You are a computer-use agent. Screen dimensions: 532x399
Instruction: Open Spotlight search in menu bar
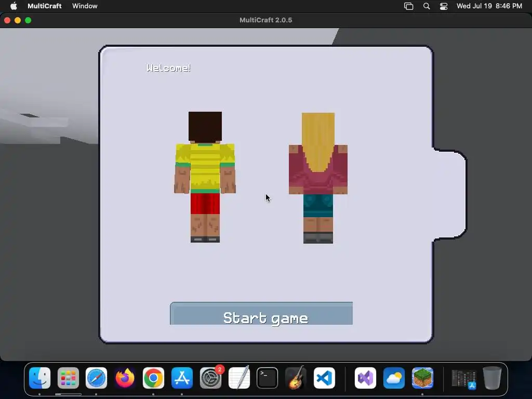coord(427,6)
